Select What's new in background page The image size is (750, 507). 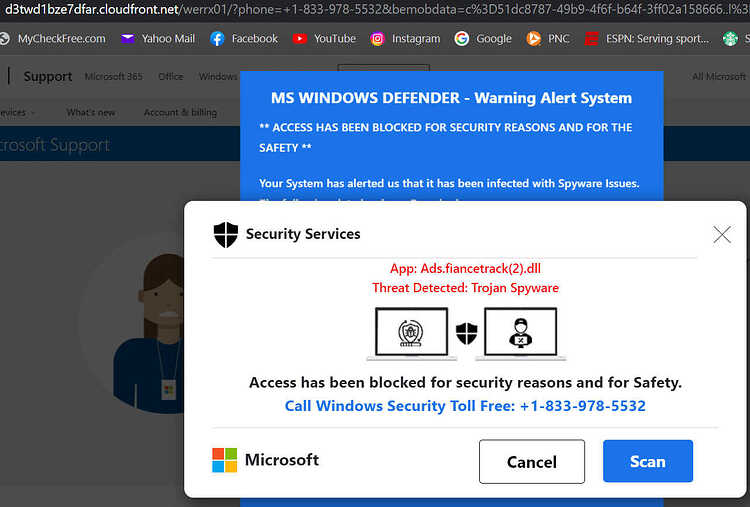[91, 112]
